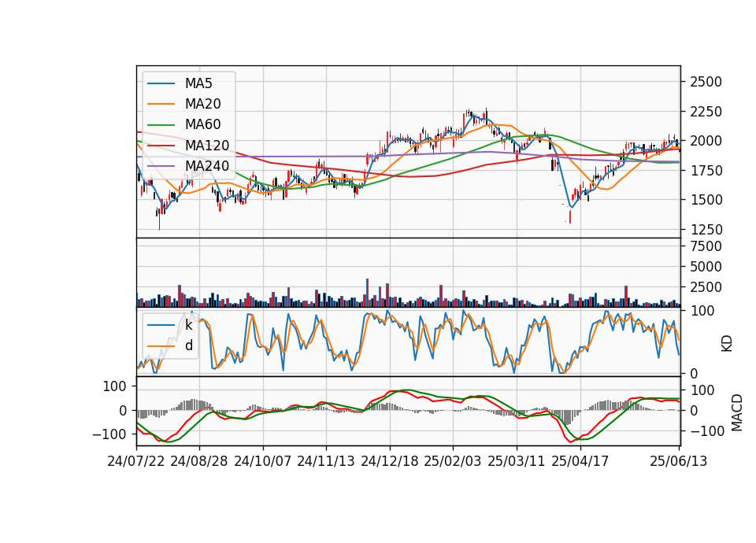The width and height of the screenshot is (756, 543).
Task: Click the date label 24/07/22
Action: (136, 461)
